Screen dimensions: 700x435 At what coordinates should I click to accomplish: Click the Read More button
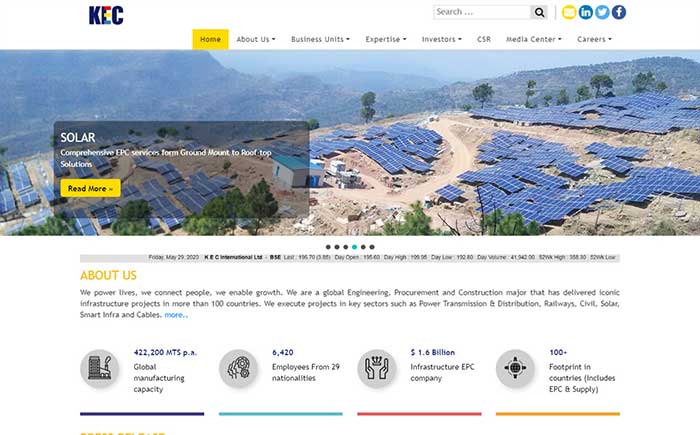[91, 188]
